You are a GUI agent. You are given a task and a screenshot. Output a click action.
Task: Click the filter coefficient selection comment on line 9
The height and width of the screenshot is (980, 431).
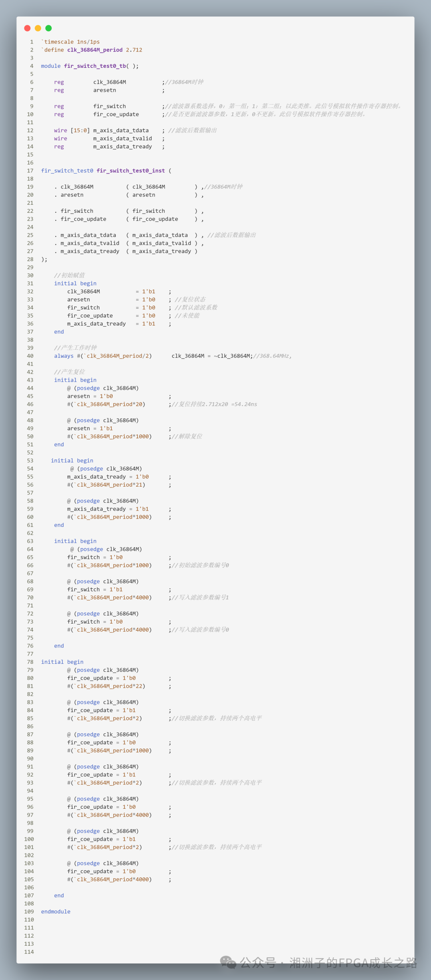(x=284, y=106)
